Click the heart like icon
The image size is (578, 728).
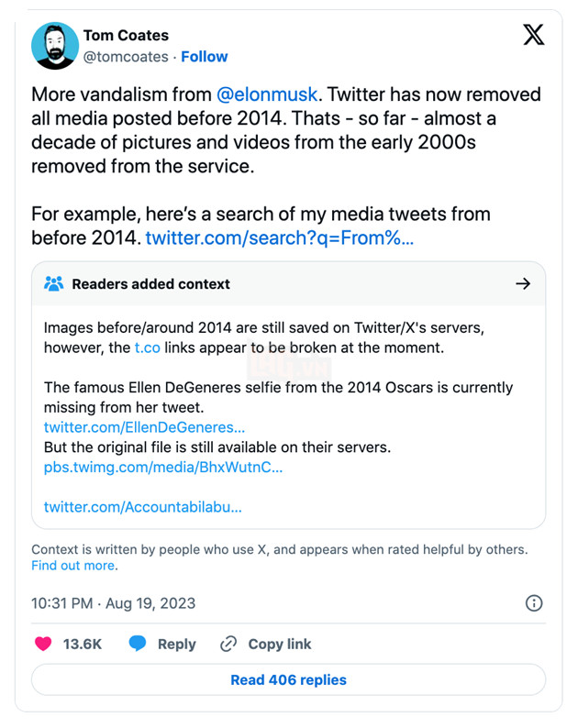point(42,644)
